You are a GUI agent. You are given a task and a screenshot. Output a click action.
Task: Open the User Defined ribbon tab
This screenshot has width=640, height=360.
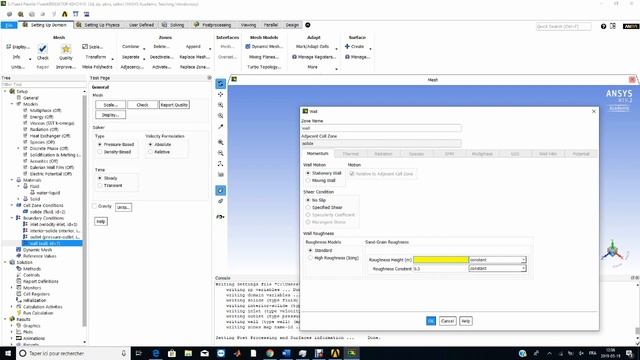click(141, 25)
